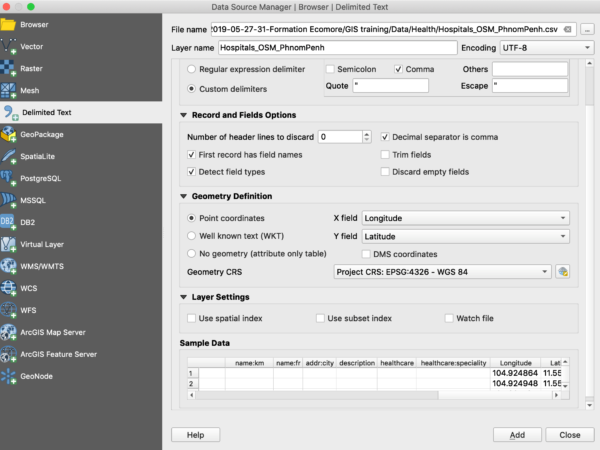The width and height of the screenshot is (600, 450).
Task: Enable DMS coordinates checkbox
Action: coord(366,254)
